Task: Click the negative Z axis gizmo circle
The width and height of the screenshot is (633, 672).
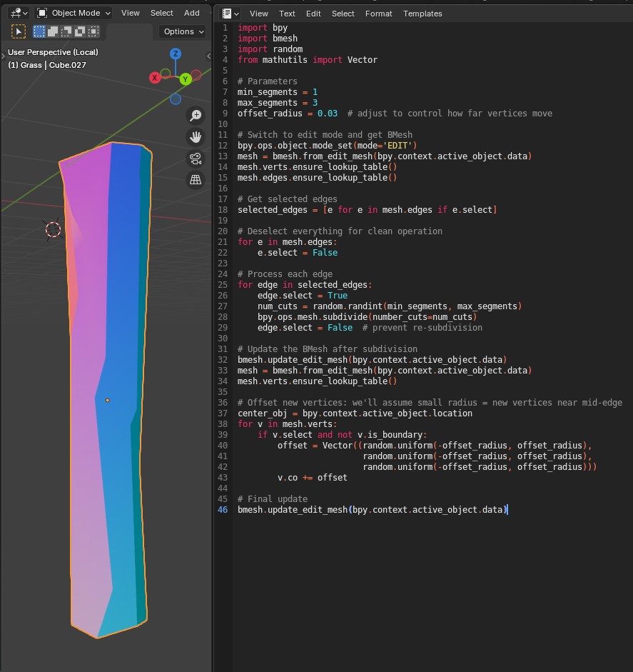Action: point(175,99)
